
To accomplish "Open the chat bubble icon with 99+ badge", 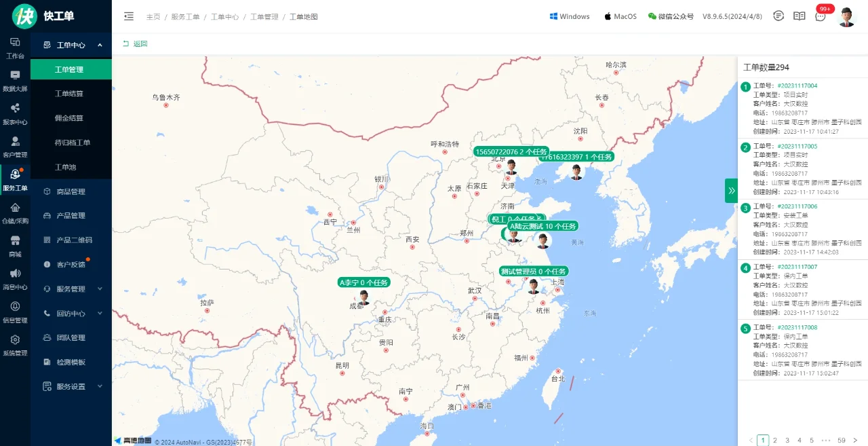I will [x=821, y=16].
